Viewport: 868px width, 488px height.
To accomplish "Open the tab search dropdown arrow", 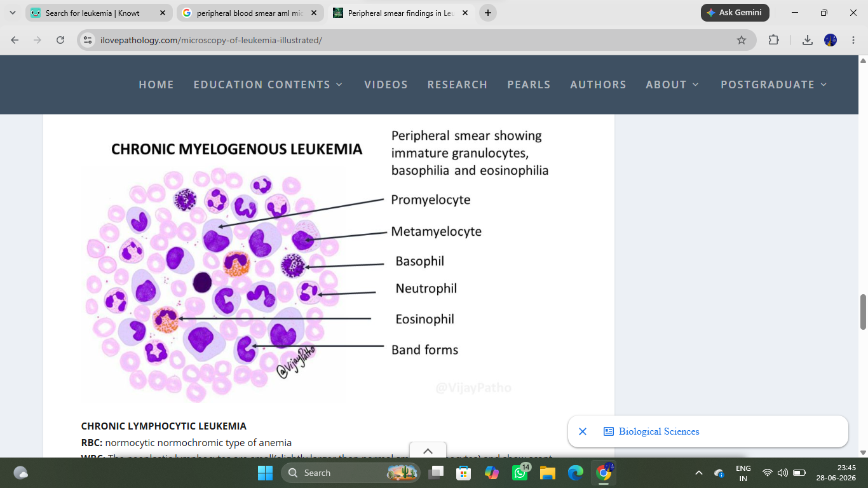I will (x=13, y=13).
